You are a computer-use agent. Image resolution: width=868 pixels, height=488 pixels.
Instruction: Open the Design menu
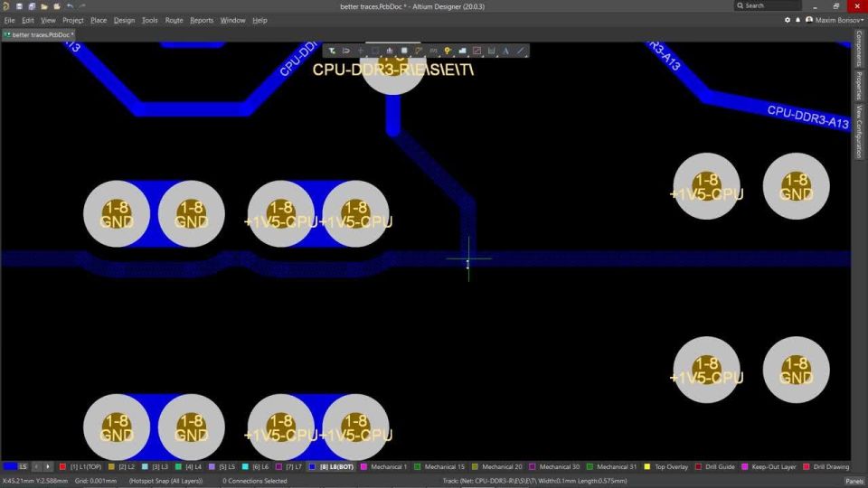coord(124,21)
